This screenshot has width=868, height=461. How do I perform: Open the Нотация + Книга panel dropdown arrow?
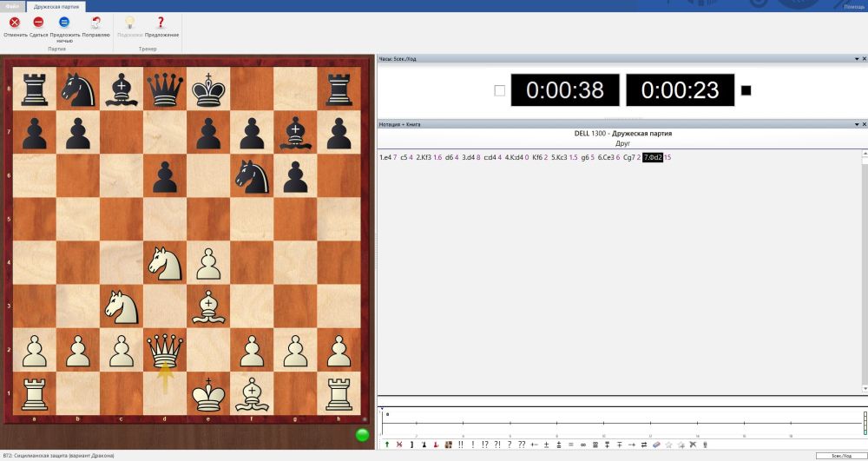pos(857,124)
